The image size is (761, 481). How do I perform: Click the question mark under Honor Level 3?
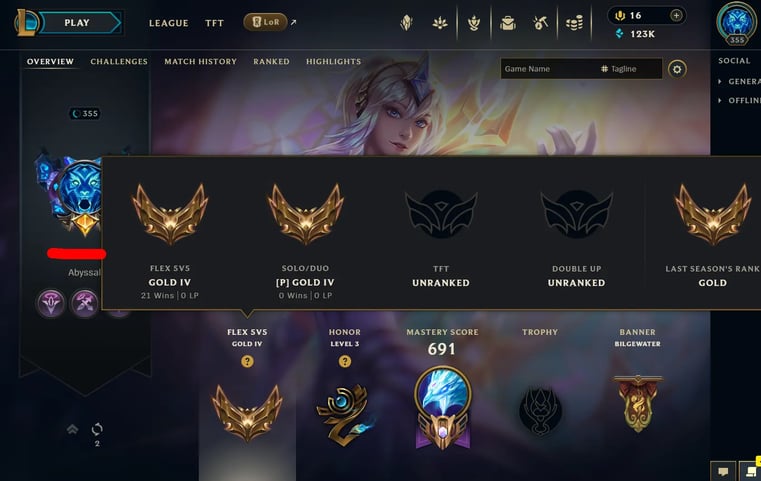pyautogui.click(x=345, y=361)
